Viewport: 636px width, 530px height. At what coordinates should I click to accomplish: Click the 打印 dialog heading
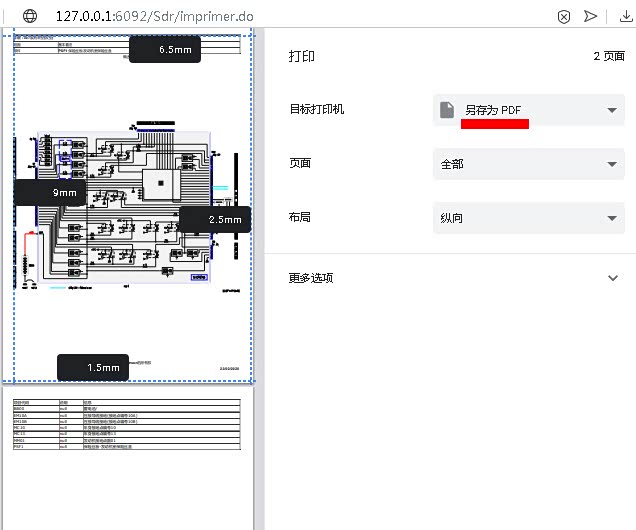click(x=302, y=56)
